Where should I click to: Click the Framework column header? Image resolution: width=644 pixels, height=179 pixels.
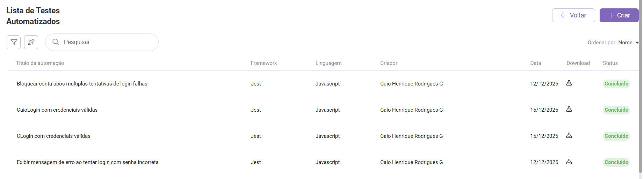pyautogui.click(x=263, y=63)
